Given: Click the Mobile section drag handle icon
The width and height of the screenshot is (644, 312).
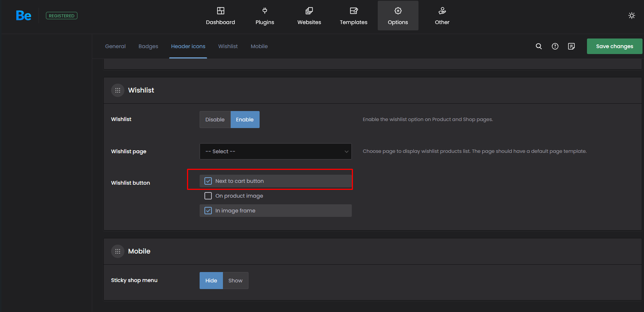Looking at the screenshot, I should tap(118, 251).
